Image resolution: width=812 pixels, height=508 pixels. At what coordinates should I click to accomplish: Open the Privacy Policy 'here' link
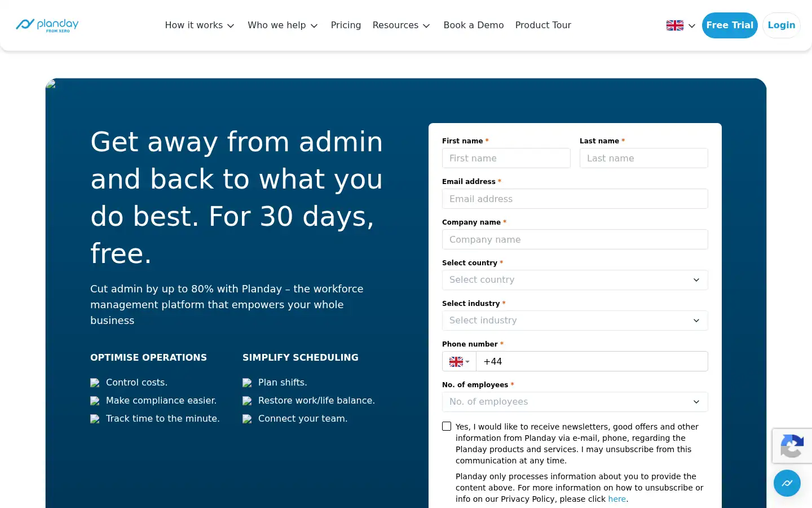pos(617,499)
